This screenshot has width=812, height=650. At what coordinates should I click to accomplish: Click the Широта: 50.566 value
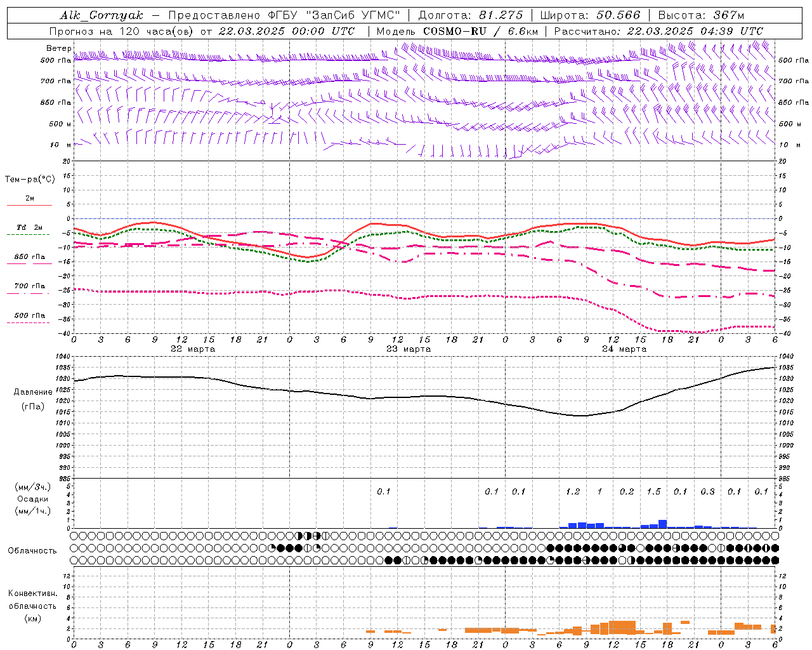[591, 15]
